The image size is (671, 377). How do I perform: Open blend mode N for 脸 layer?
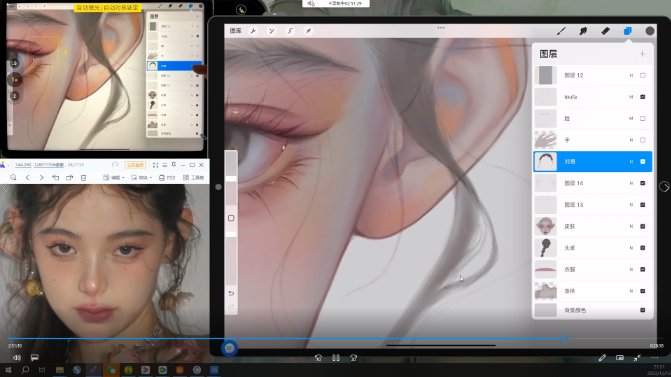click(631, 119)
